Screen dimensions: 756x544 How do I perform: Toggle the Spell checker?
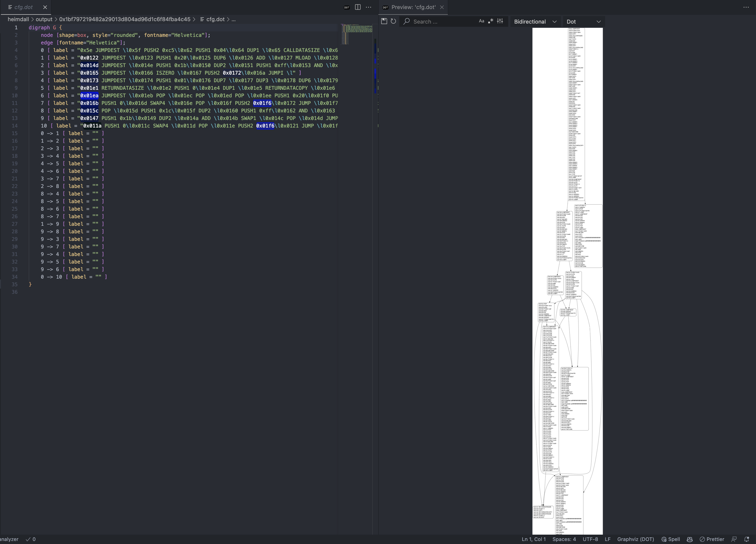click(671, 539)
